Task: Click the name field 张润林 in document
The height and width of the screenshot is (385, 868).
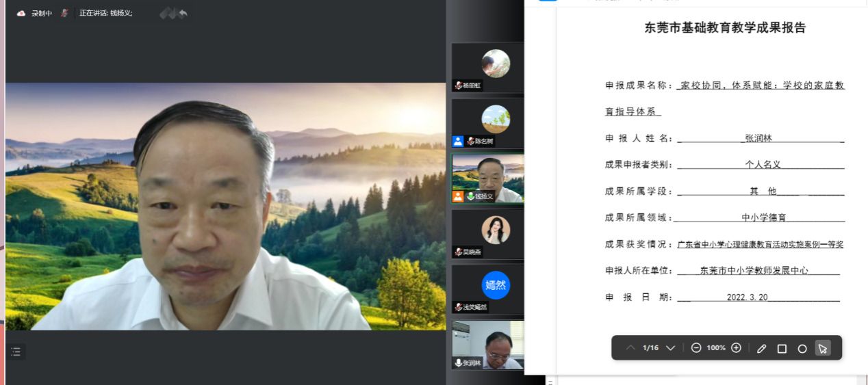Action: point(758,138)
